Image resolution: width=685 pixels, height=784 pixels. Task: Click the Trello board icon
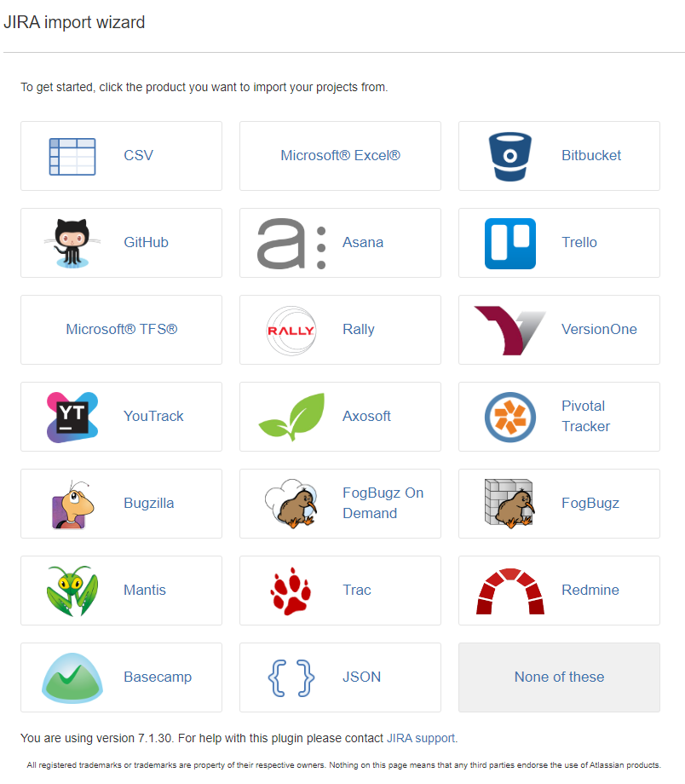(x=510, y=243)
